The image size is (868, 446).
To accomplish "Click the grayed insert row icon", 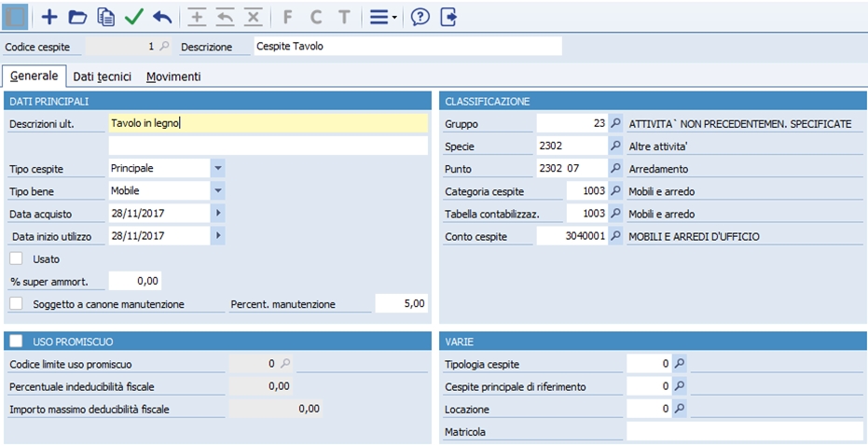I will click(197, 17).
